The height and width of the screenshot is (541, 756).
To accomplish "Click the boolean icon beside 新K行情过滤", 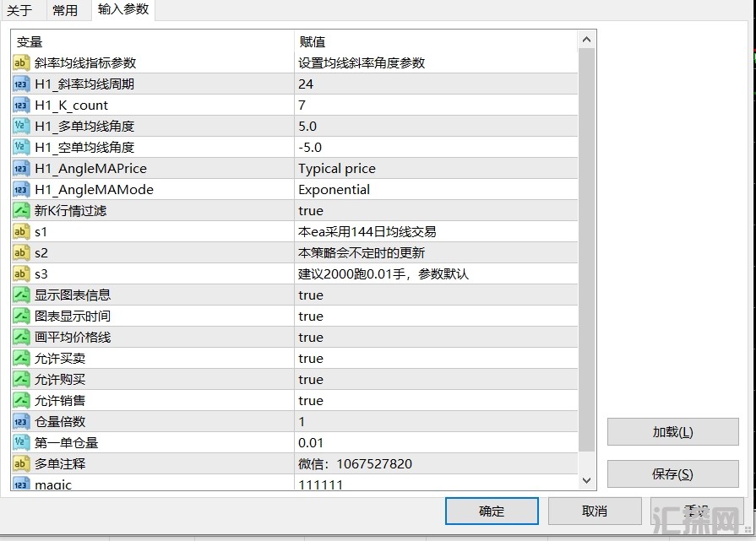I will [22, 211].
